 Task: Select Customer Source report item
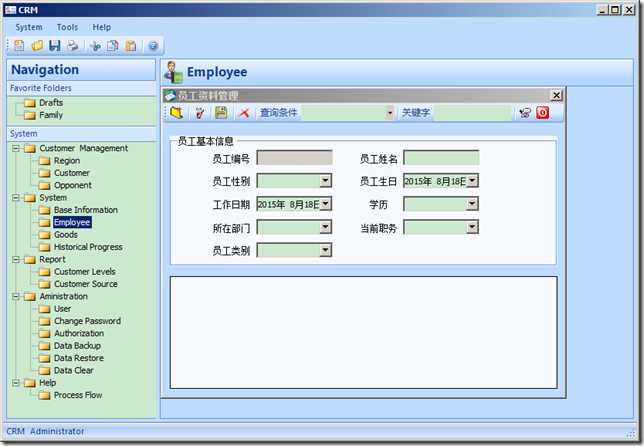pyautogui.click(x=86, y=284)
